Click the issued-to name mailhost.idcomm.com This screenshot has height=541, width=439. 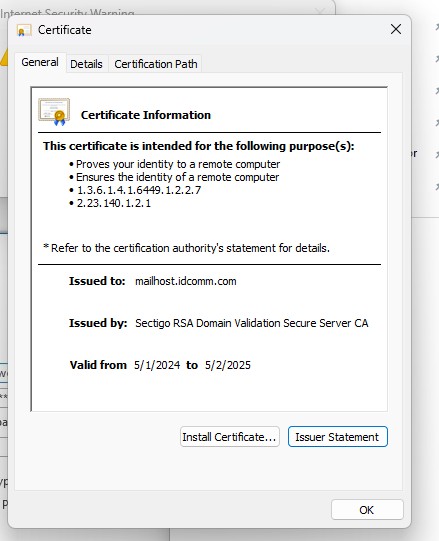coord(186,281)
